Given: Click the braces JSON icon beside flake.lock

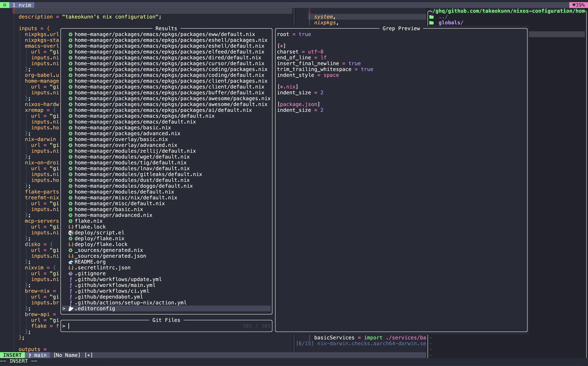Looking at the screenshot, I should pyautogui.click(x=71, y=227).
